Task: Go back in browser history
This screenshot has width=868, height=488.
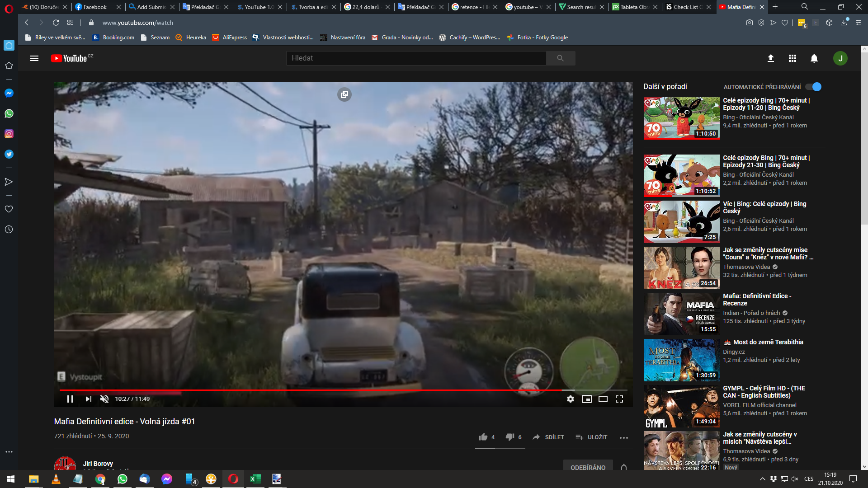Action: tap(27, 23)
